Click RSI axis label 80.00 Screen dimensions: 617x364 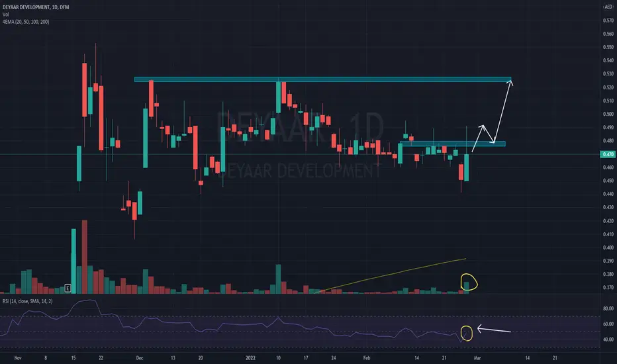coord(608,309)
